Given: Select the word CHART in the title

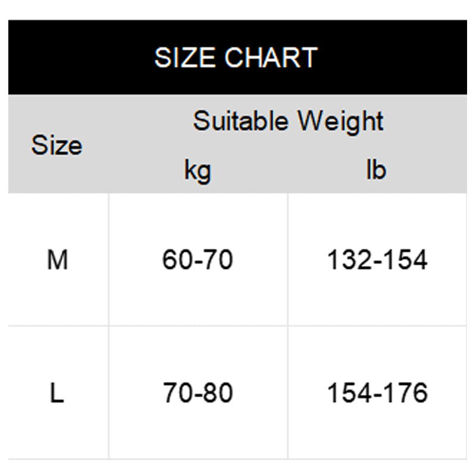Looking at the screenshot, I should [x=272, y=58].
